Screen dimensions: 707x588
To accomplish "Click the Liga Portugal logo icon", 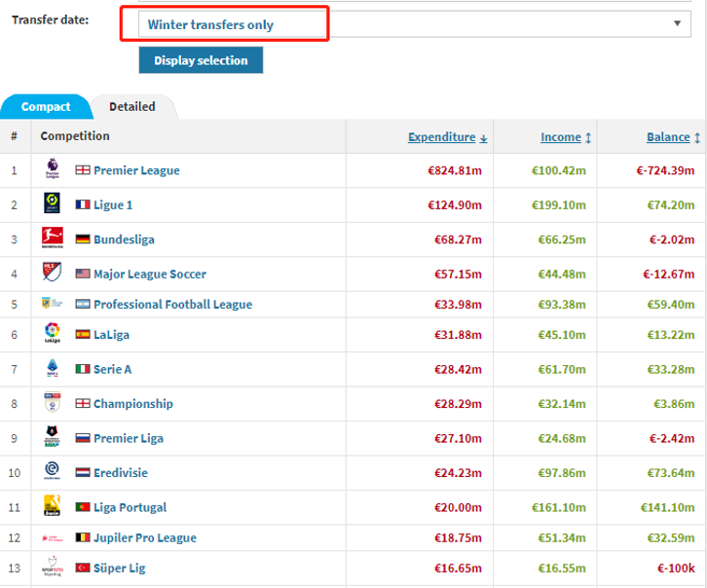I will [x=52, y=505].
